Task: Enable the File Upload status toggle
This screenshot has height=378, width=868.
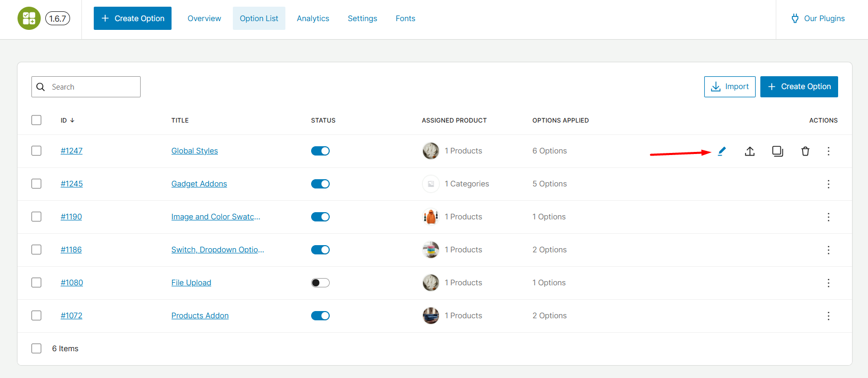Action: 320,283
